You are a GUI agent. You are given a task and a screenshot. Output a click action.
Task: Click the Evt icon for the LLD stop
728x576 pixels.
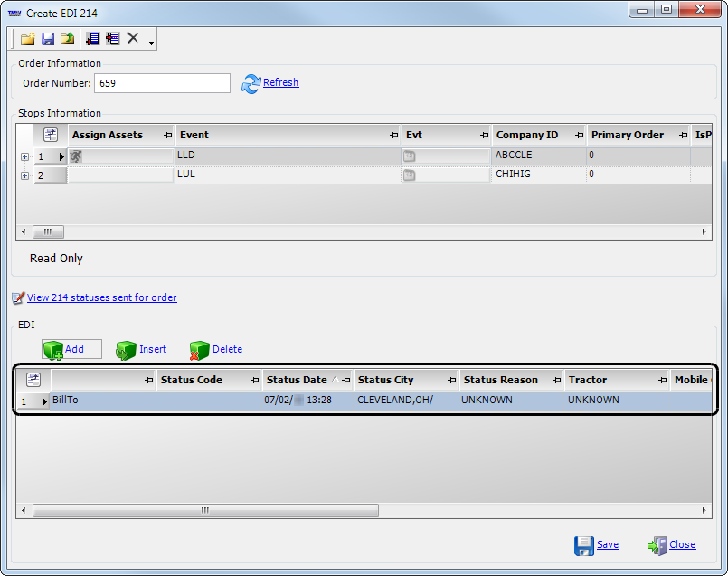pos(410,156)
